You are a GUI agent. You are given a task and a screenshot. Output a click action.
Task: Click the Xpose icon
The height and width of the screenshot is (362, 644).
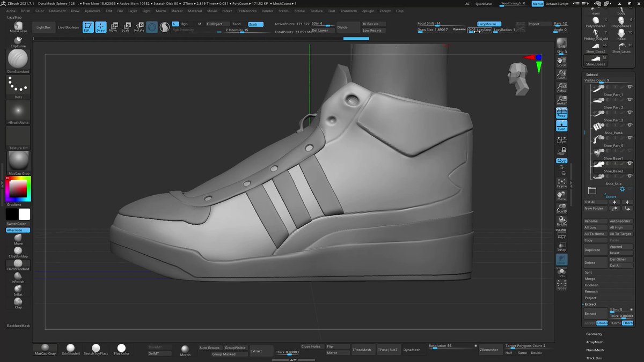coord(561,285)
